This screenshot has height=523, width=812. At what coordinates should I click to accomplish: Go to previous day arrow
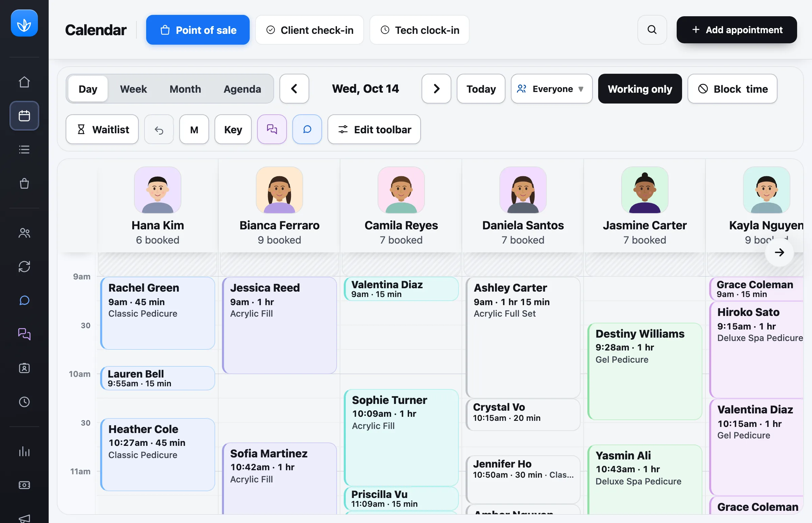tap(294, 89)
